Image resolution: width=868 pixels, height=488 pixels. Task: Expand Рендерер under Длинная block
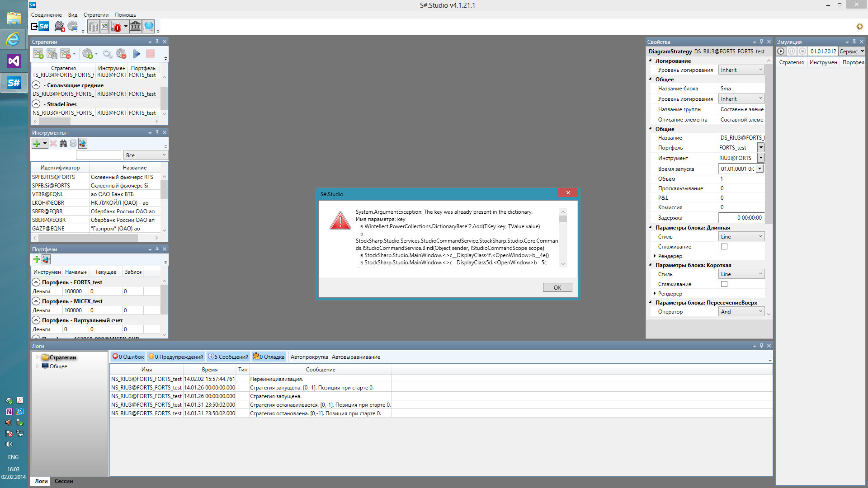[x=655, y=256]
